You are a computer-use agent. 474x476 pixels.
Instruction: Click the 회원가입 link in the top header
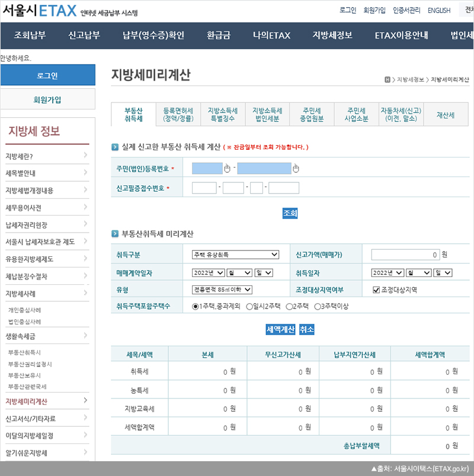pyautogui.click(x=374, y=10)
